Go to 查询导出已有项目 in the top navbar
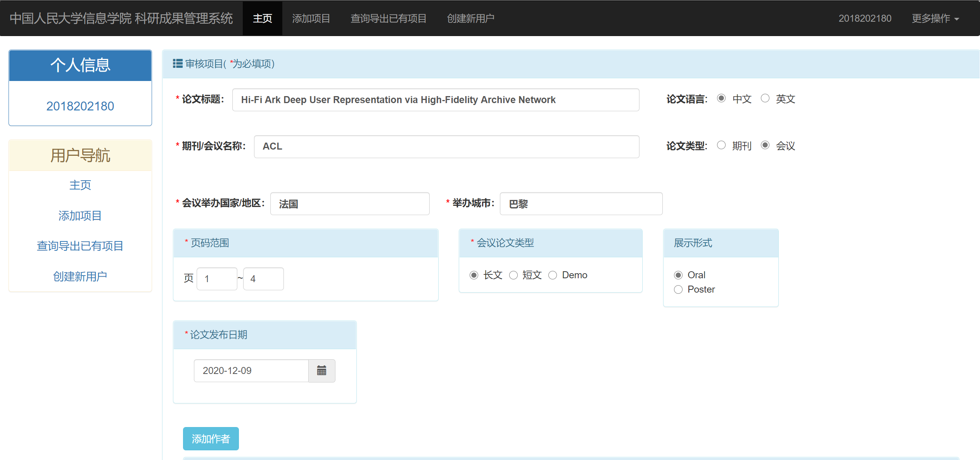Viewport: 980px width, 460px height. [388, 18]
